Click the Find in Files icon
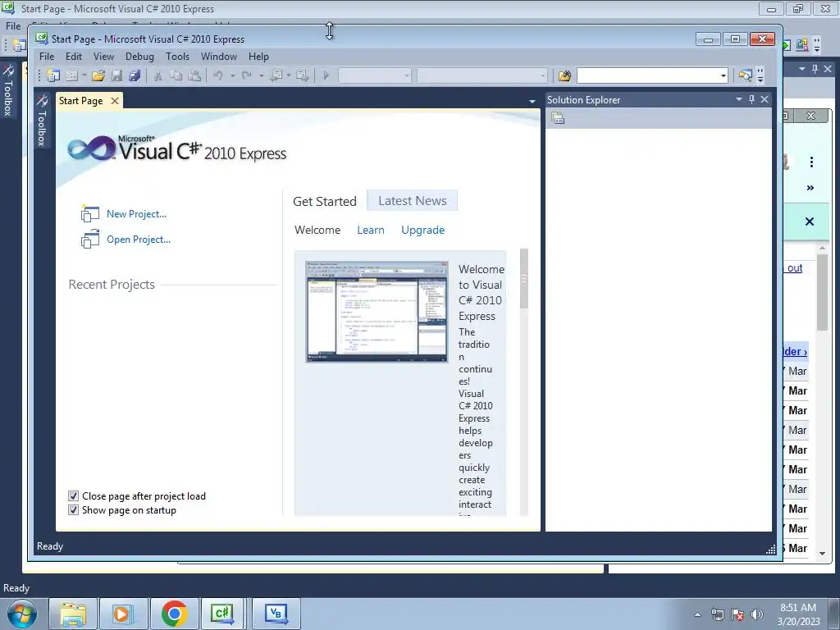Screen dimensions: 840x630 [x=564, y=75]
